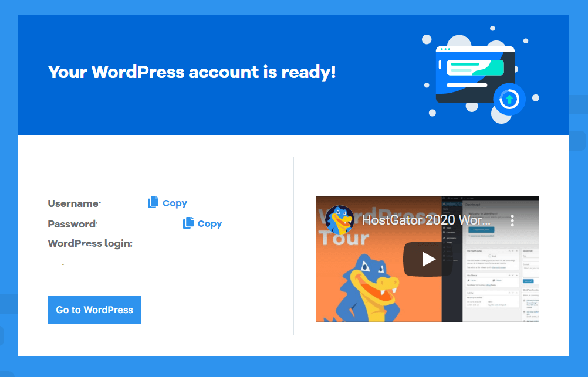Copy the Username value

(x=167, y=203)
